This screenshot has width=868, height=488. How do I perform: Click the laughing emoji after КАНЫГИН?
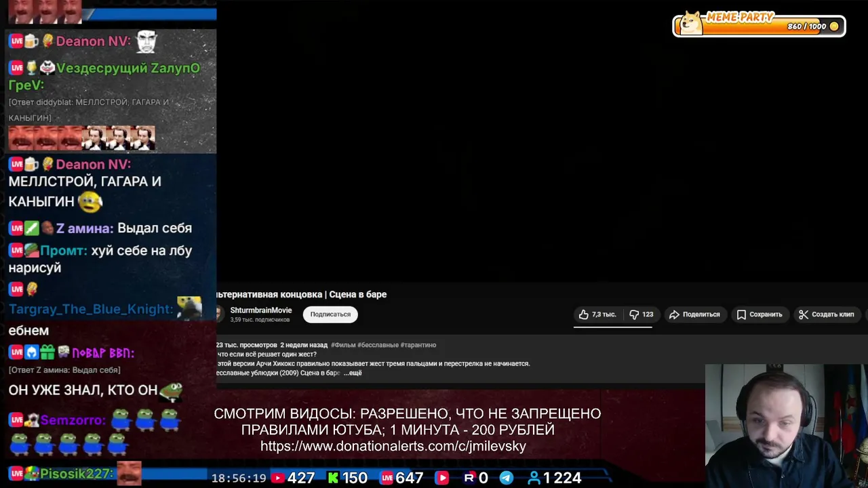[90, 201]
